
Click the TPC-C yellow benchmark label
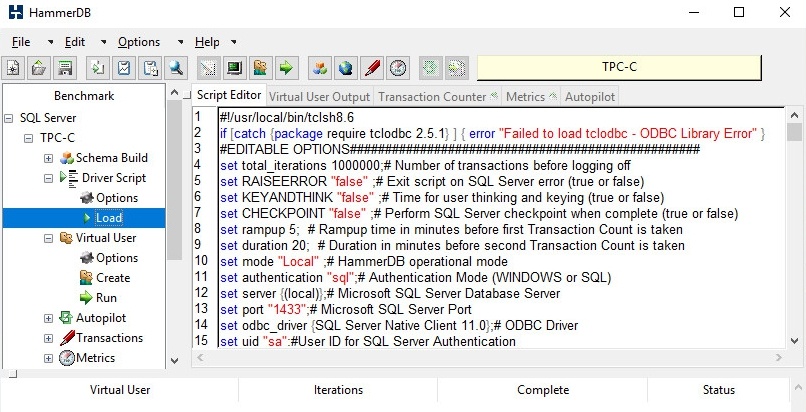tap(619, 67)
